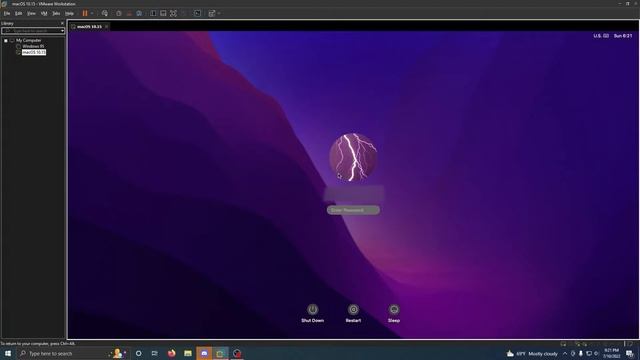Viewport: 640px width, 360px height.
Task: Close the macOS 10.15 tab
Action: click(x=107, y=27)
